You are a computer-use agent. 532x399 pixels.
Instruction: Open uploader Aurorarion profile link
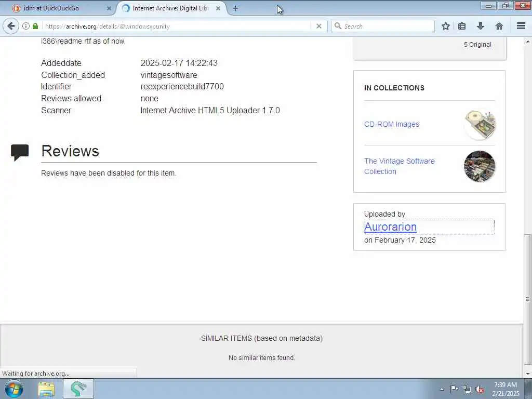390,227
